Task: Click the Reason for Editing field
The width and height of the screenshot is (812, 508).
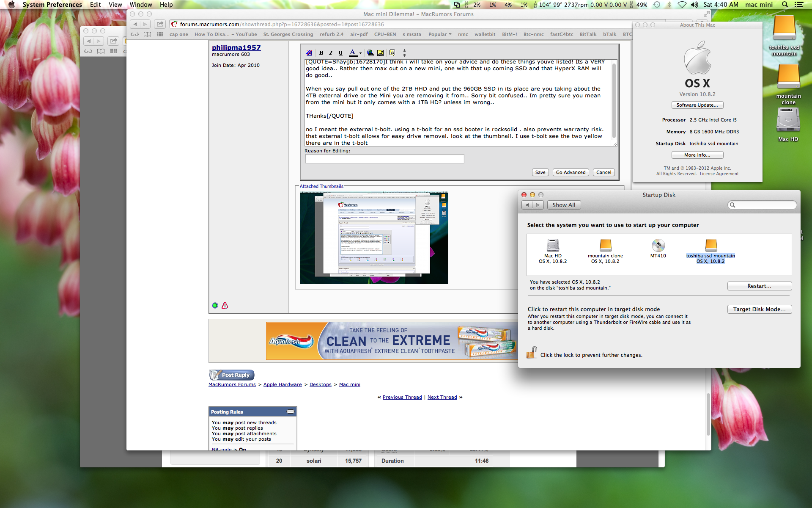Action: pos(384,159)
